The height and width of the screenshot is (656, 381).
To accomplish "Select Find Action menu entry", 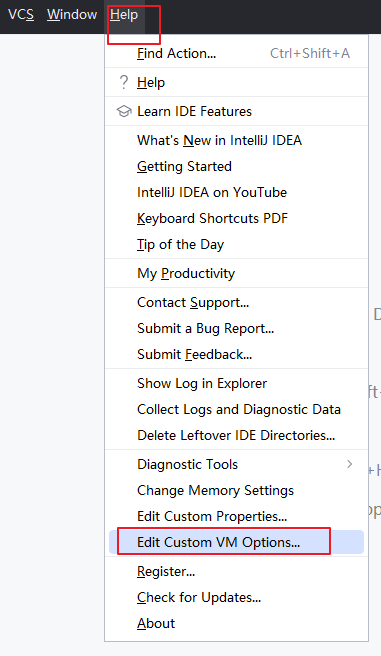I will pos(236,53).
